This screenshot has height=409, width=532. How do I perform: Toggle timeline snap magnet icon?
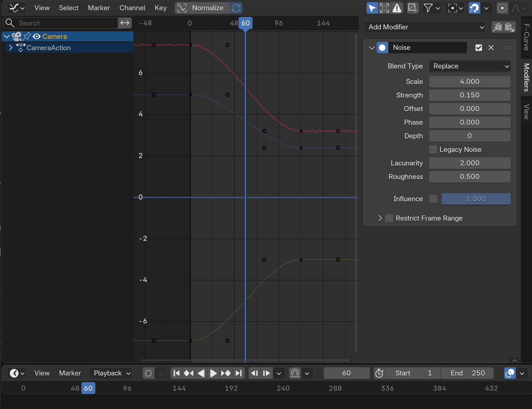[295, 373]
